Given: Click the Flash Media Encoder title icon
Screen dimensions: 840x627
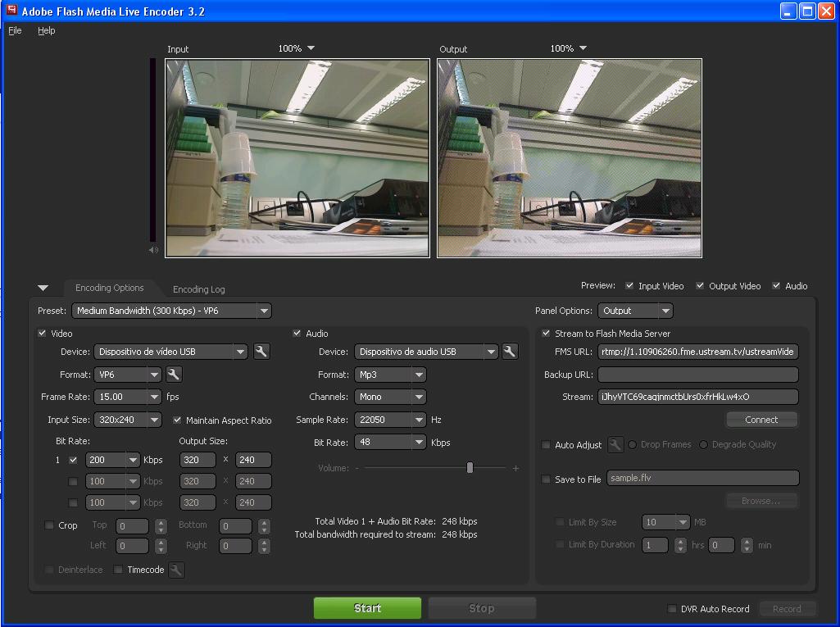Looking at the screenshot, I should [x=11, y=10].
